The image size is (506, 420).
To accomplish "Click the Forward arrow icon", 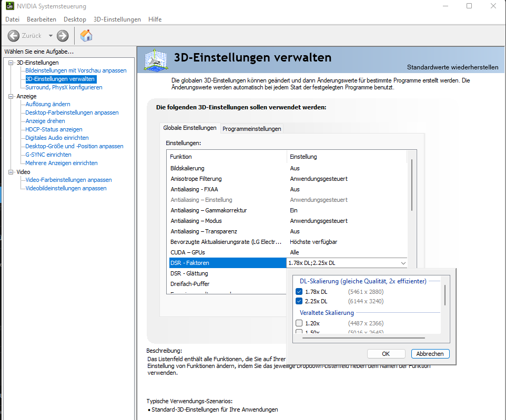I will (63, 36).
